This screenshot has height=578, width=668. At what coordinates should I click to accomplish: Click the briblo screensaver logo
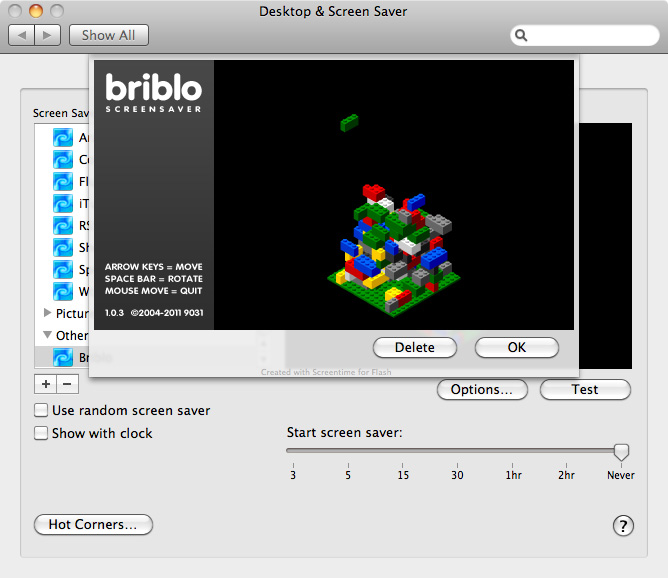(x=153, y=92)
